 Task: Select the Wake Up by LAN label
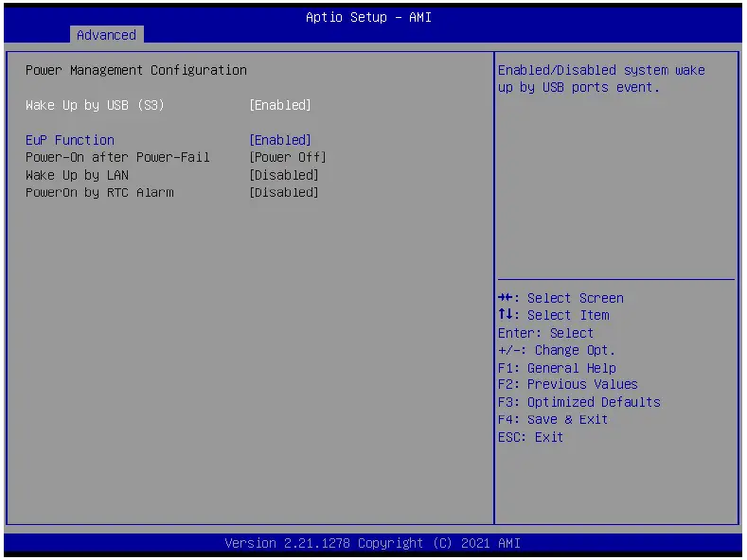pos(78,175)
